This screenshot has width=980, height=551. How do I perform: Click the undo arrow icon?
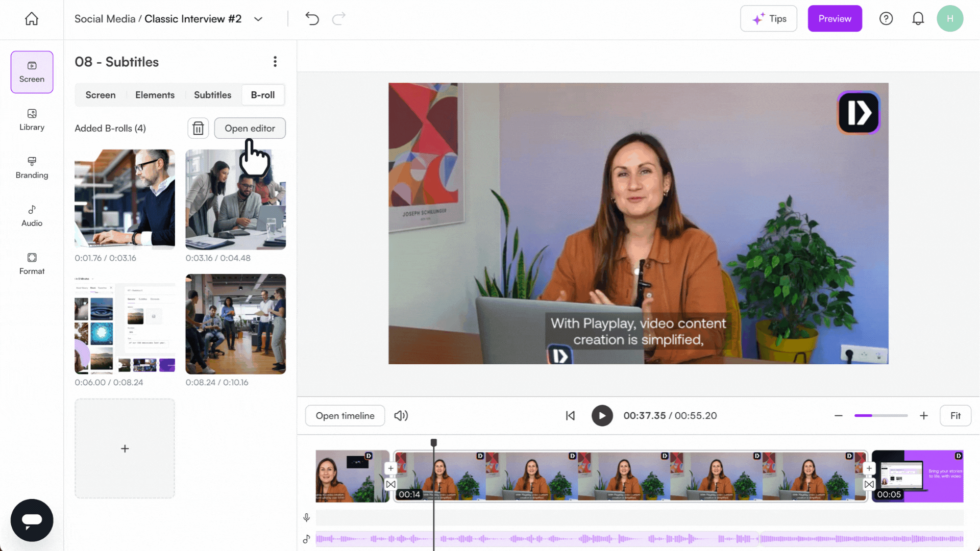click(312, 19)
